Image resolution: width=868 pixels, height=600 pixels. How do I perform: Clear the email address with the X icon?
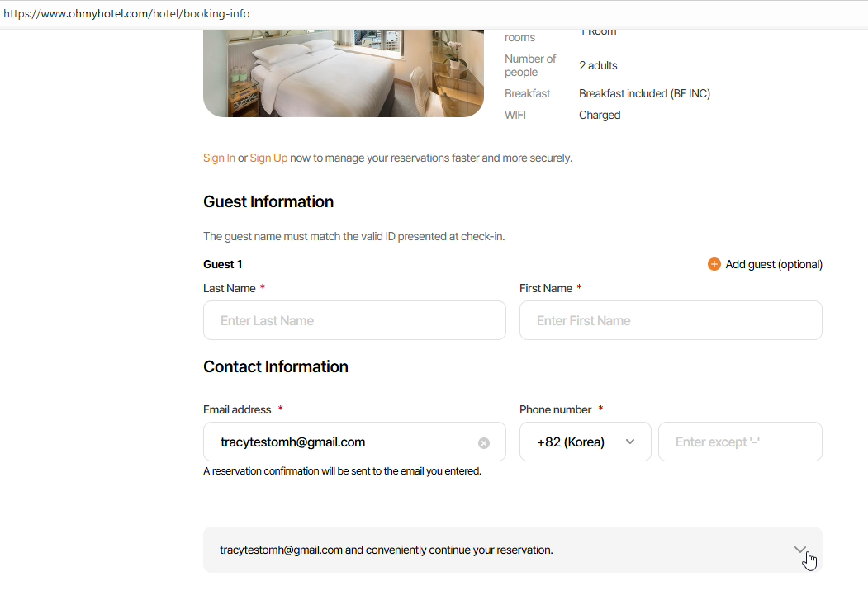(484, 443)
